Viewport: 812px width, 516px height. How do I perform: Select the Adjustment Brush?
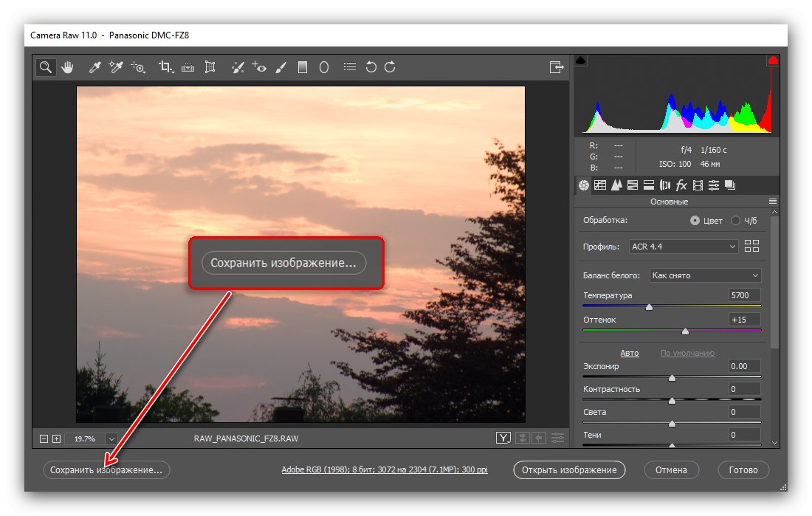[x=281, y=67]
